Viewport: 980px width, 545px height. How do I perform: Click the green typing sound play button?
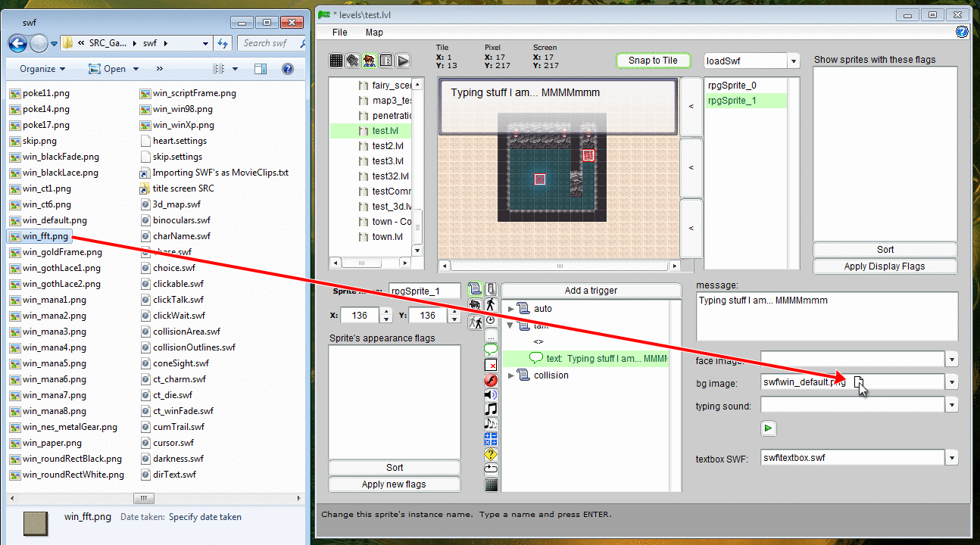click(x=768, y=428)
